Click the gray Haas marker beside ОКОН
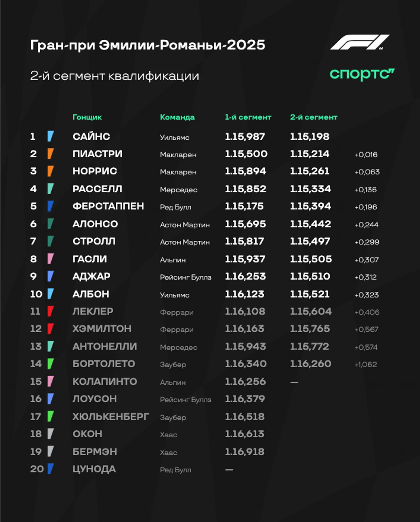 [x=51, y=434]
